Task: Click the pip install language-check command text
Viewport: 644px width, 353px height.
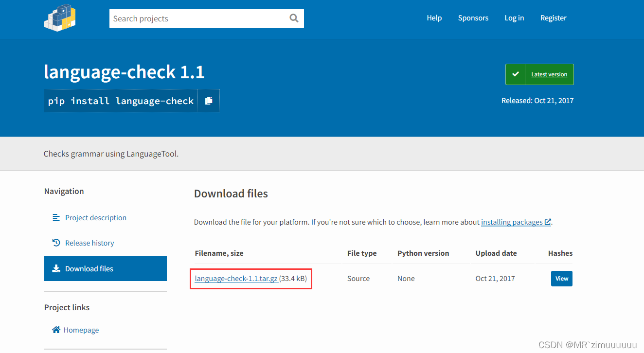Action: tap(121, 101)
